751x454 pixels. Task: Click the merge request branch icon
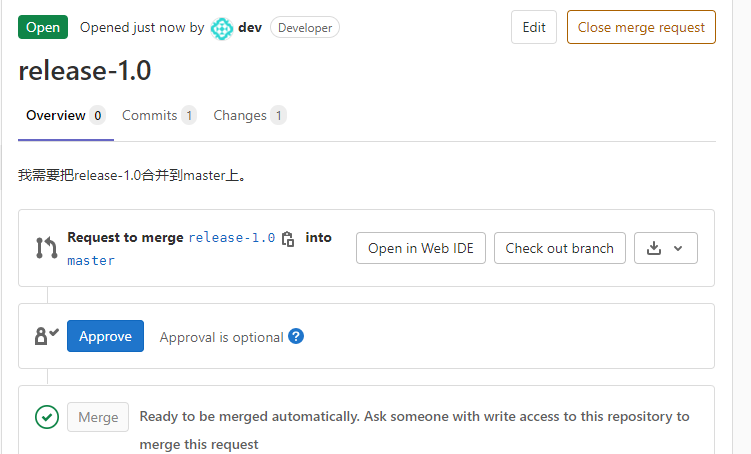click(x=46, y=248)
